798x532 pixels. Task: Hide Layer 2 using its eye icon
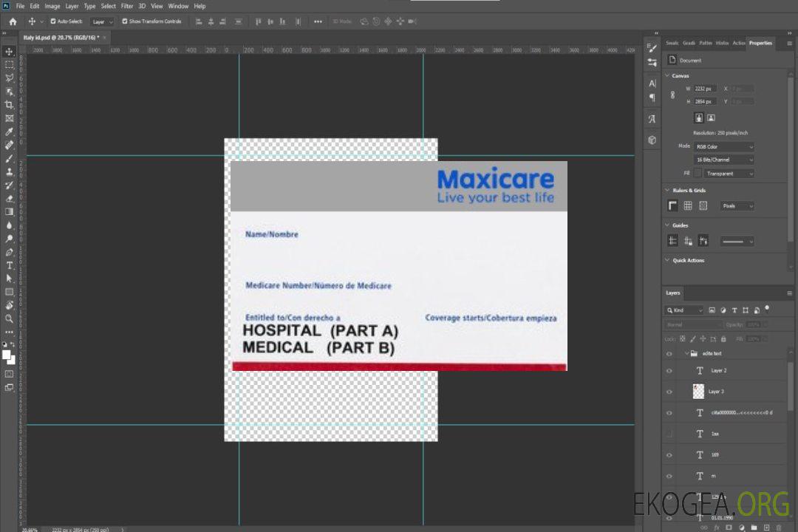[x=669, y=370]
